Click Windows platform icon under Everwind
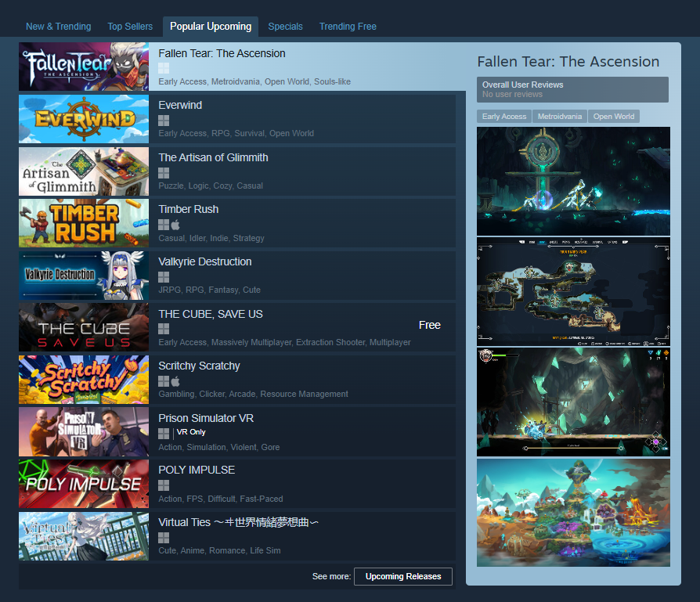Viewport: 700px width, 602px height. click(164, 121)
